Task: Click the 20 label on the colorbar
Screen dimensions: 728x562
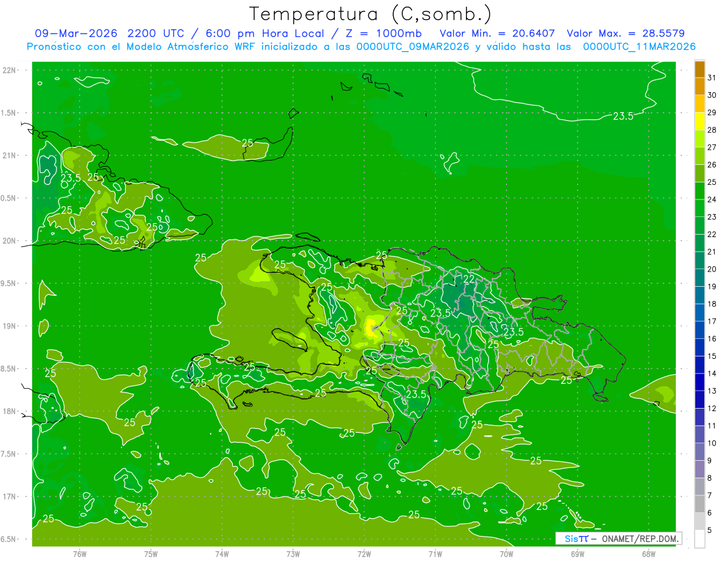Action: 712,269
